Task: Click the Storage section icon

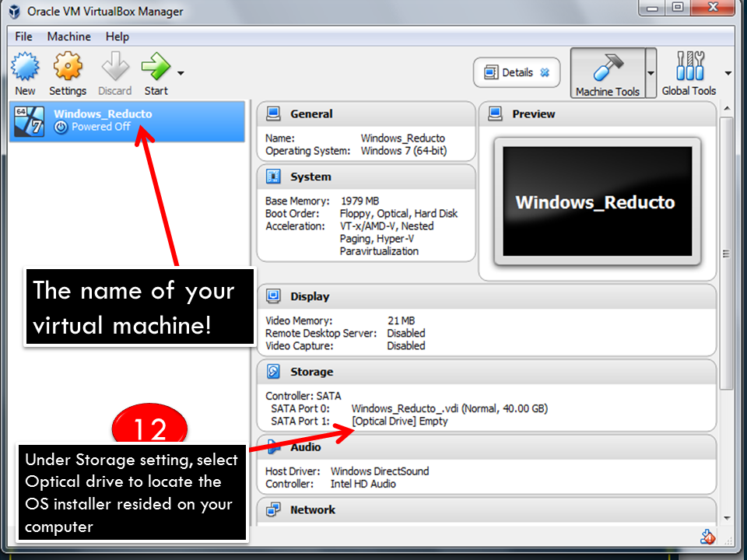Action: pos(272,372)
